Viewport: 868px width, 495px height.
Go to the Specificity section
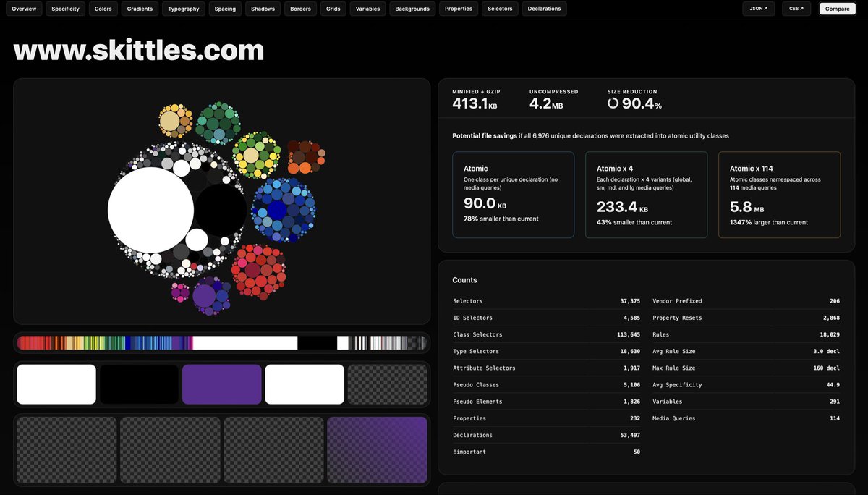click(66, 9)
